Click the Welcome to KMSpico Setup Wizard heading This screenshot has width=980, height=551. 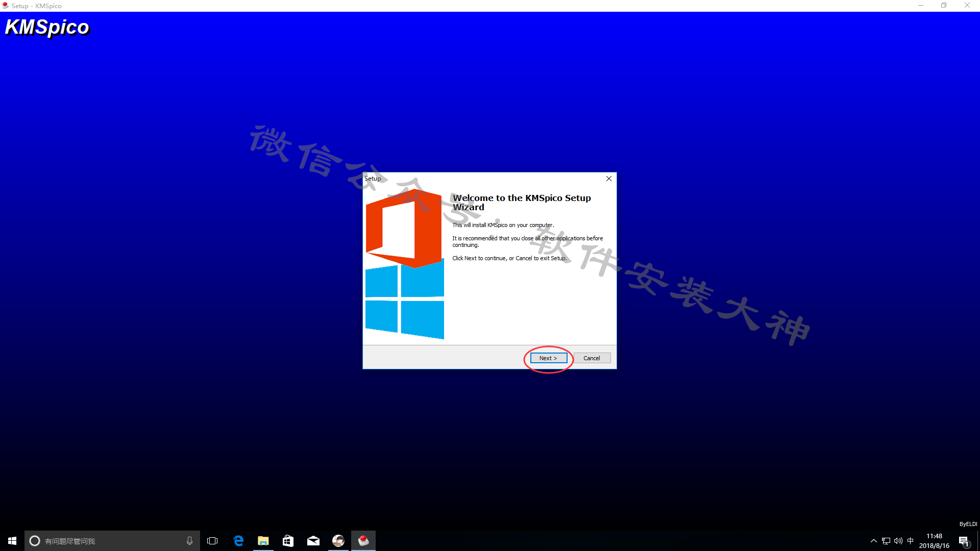pos(522,203)
